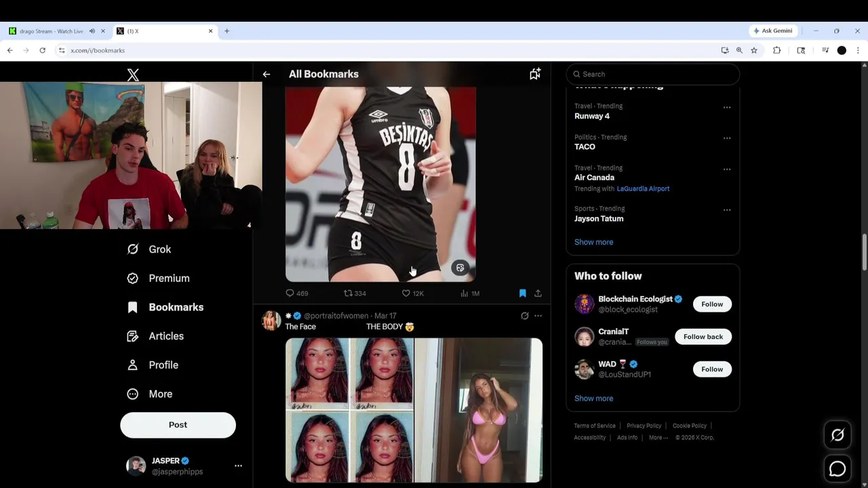
Task: Open more options for Jayson Tatum trend
Action: 727,209
